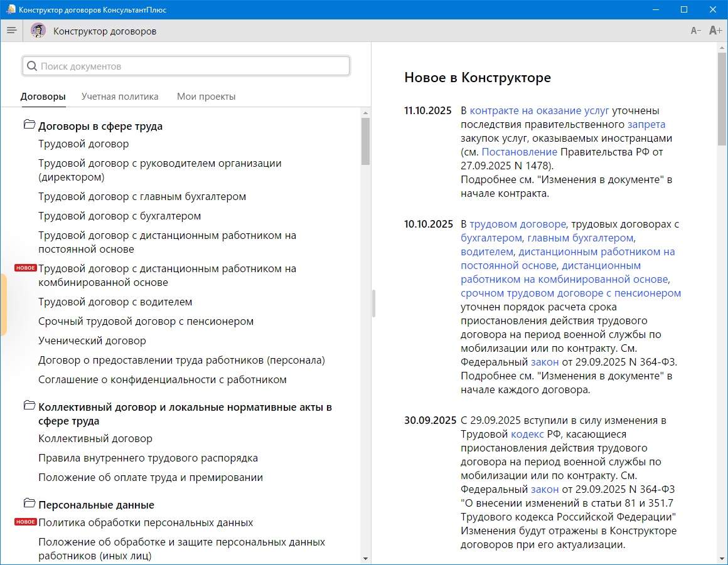Click the panel splitter handle between panes
Image resolution: width=728 pixels, height=565 pixels.
[373, 304]
